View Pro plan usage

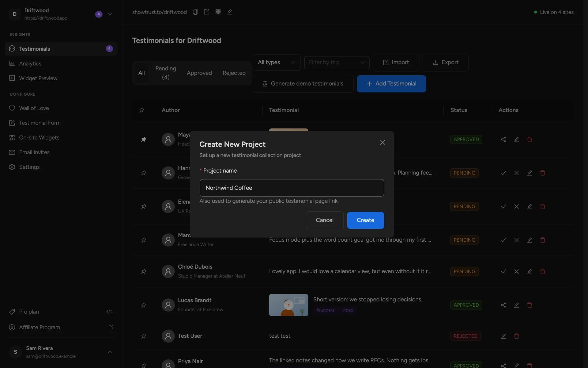[x=61, y=312]
